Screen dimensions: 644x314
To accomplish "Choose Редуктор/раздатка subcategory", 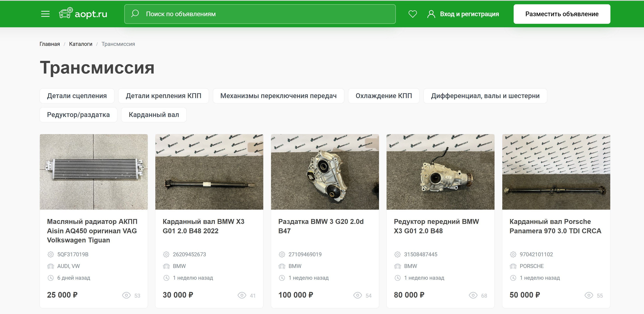I will (x=78, y=115).
